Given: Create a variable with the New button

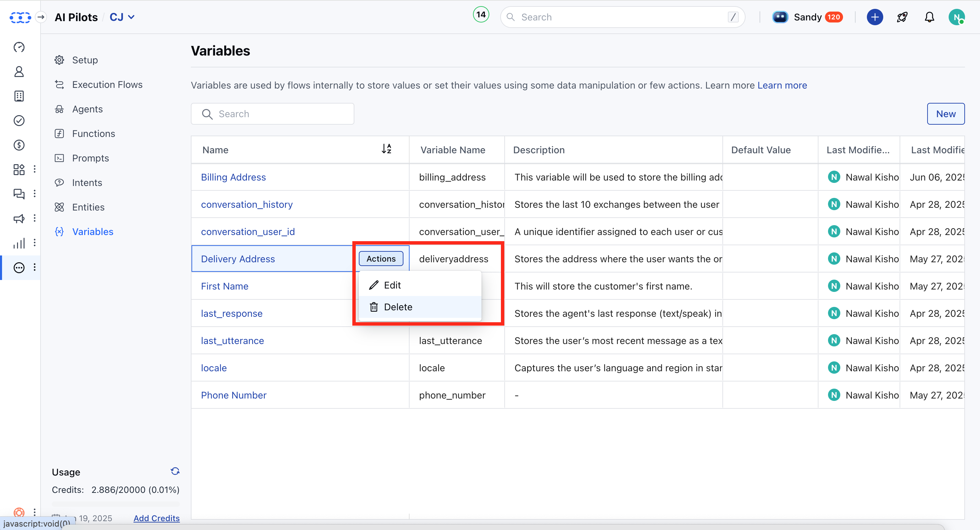Looking at the screenshot, I should pos(945,114).
